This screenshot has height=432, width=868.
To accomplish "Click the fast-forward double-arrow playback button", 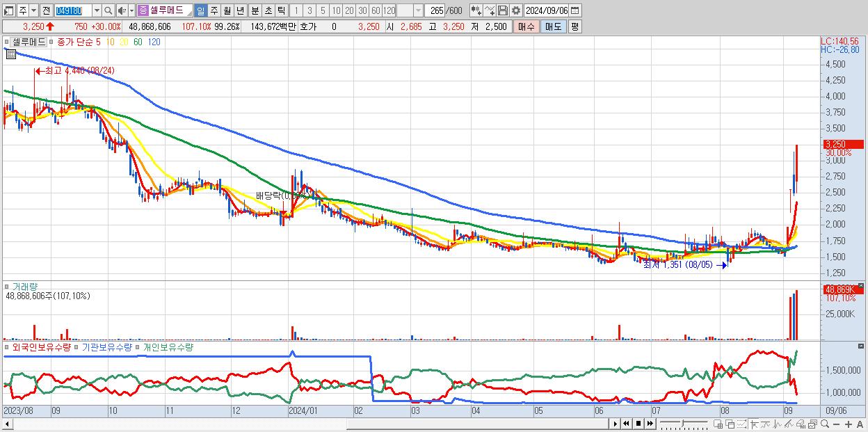I will [x=650, y=424].
